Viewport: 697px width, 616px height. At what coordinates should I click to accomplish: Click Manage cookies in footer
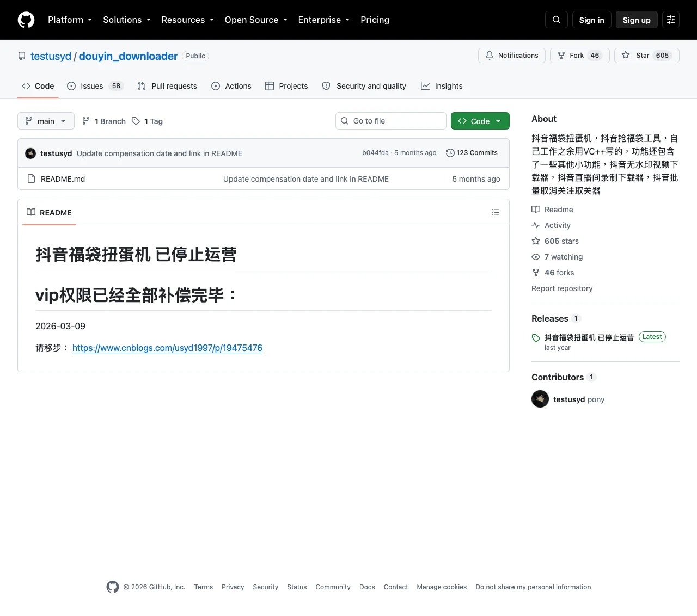point(442,587)
